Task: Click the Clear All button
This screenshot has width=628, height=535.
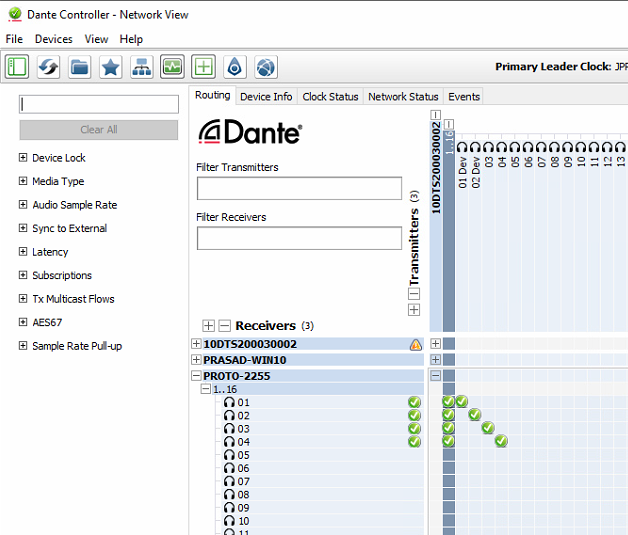Action: click(x=99, y=130)
